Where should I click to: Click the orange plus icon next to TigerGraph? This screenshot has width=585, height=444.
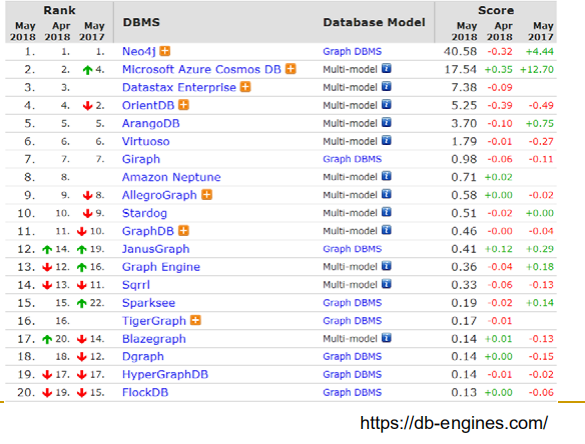pyautogui.click(x=195, y=320)
